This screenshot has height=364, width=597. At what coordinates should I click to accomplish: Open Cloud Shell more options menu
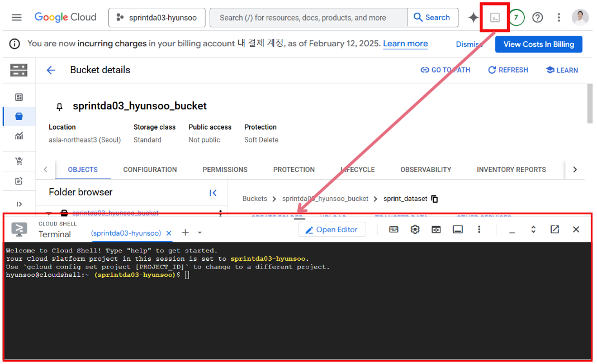tap(479, 229)
